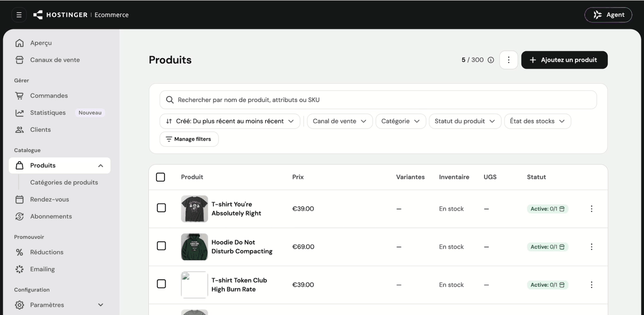
Task: Open product Hoodie Do Not Disturb Compacting
Action: 242,247
